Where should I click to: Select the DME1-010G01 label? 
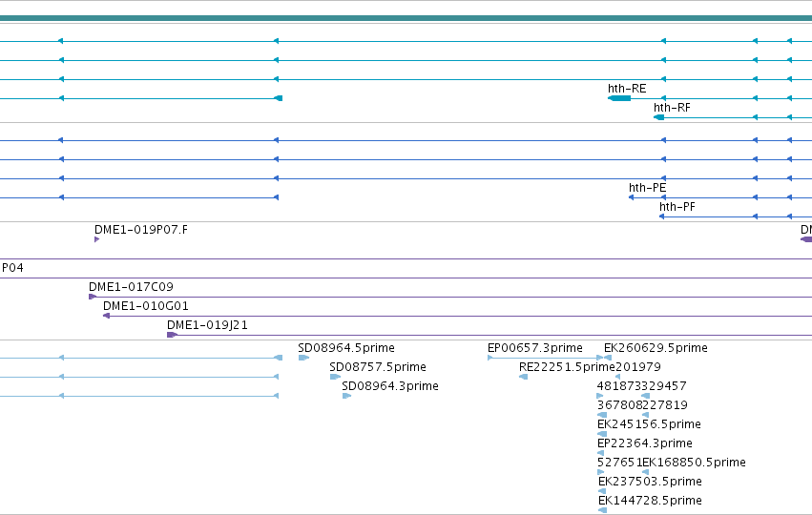(x=146, y=306)
